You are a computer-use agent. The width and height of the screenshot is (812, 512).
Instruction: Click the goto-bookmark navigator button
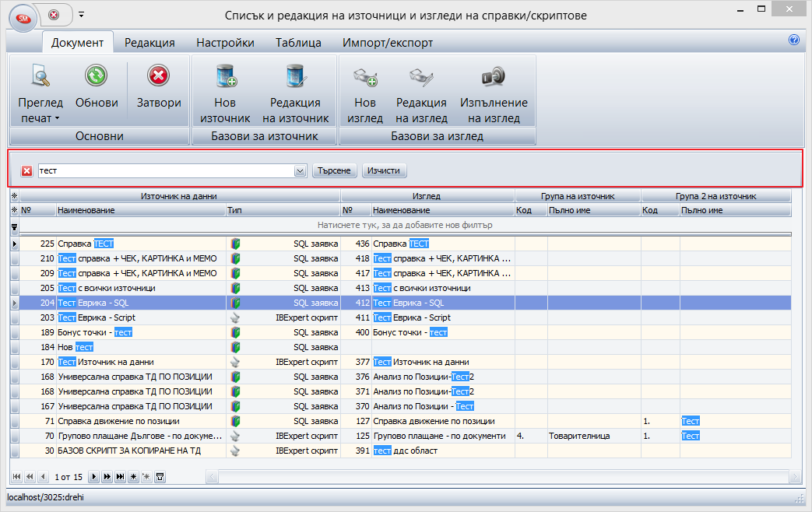coord(146,477)
